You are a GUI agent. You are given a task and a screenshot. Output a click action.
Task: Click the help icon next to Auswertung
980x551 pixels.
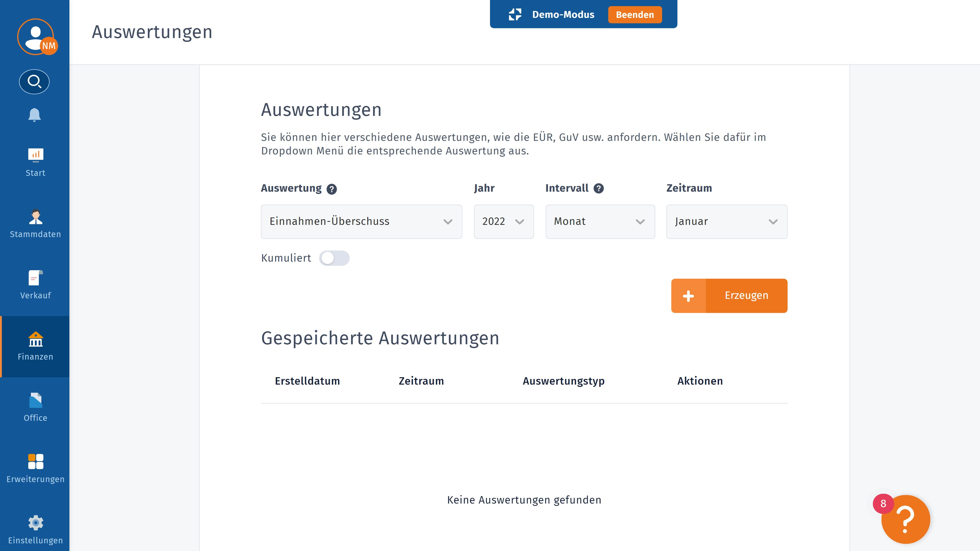pyautogui.click(x=331, y=189)
